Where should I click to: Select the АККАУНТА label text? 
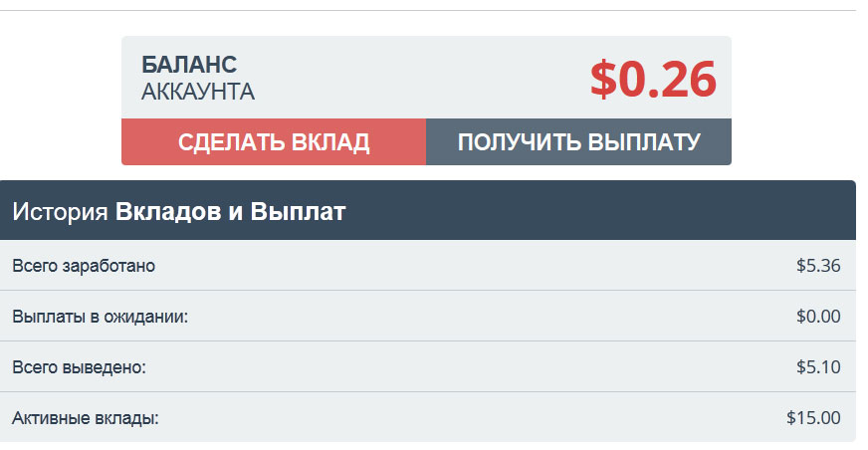click(198, 93)
